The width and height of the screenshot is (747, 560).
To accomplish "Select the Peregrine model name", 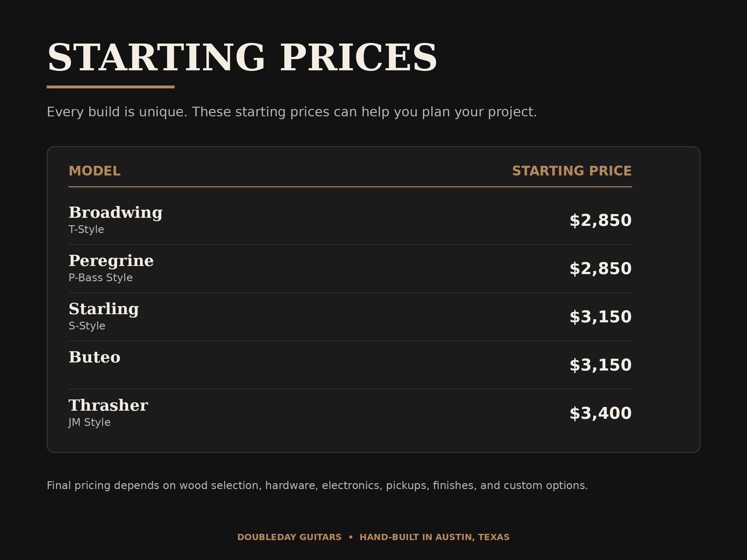I will point(111,261).
